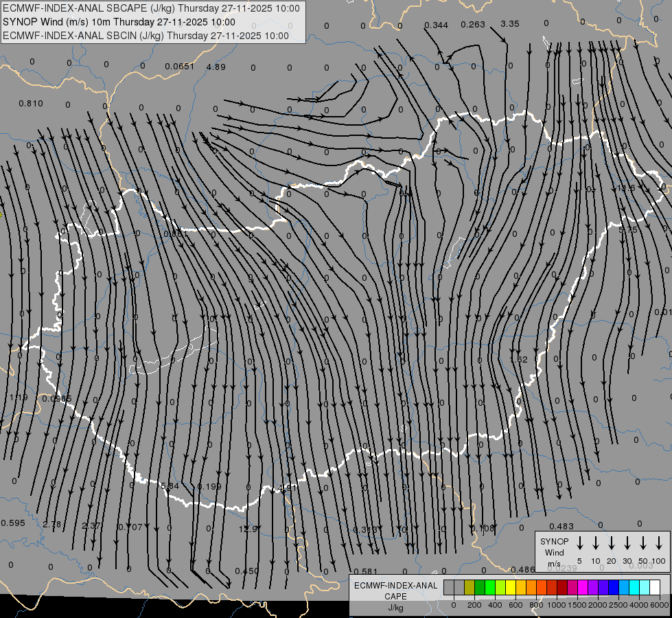Viewport: 672px width, 618px height.
Task: Click the 5 m/s wind arrow in legend
Action: click(x=580, y=543)
